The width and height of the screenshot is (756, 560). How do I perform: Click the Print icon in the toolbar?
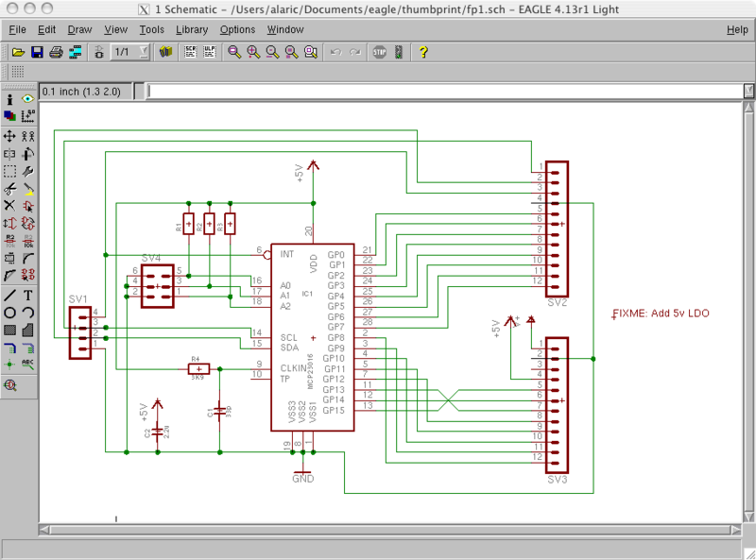pos(56,52)
